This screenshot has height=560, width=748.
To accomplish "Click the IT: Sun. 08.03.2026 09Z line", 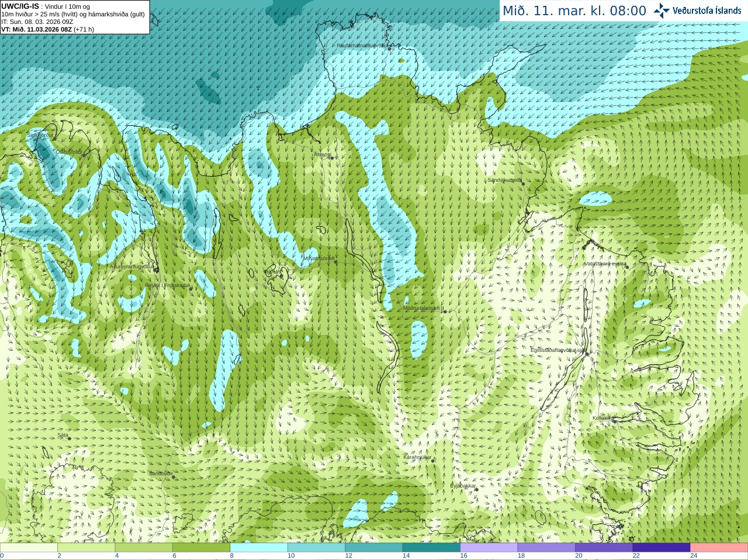I will (37, 22).
